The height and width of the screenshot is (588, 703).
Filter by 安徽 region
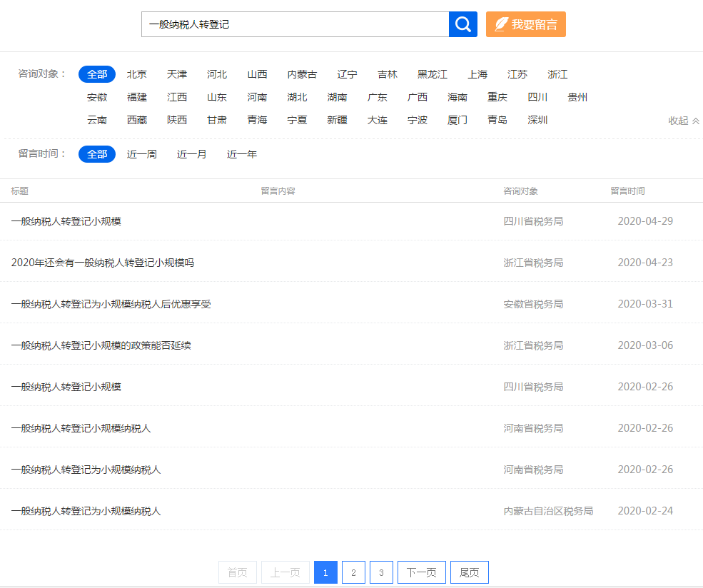pos(97,97)
